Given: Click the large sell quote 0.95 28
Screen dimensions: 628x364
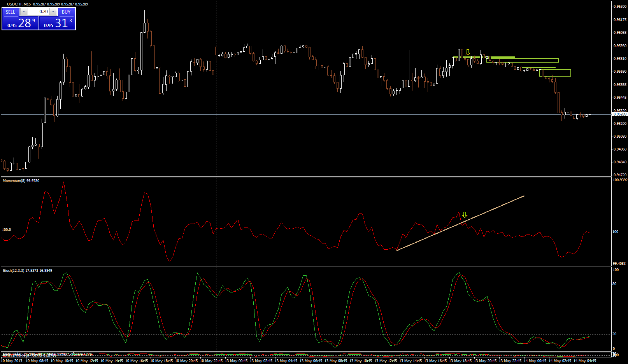Looking at the screenshot, I should point(20,24).
